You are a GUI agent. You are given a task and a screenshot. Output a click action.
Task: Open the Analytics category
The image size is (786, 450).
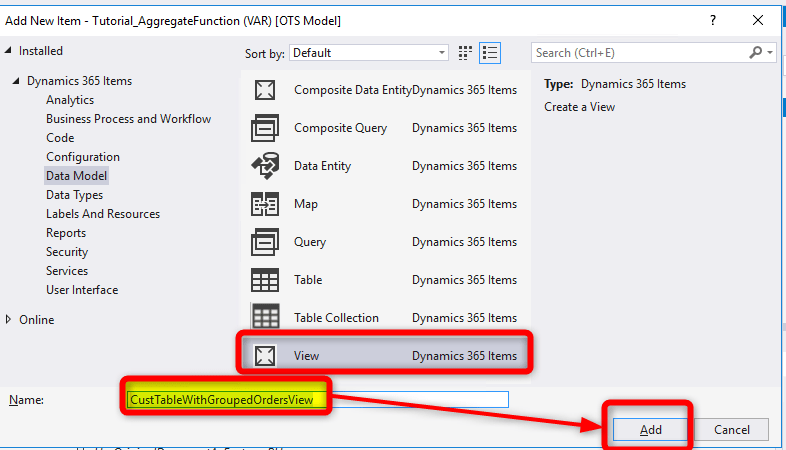(70, 100)
